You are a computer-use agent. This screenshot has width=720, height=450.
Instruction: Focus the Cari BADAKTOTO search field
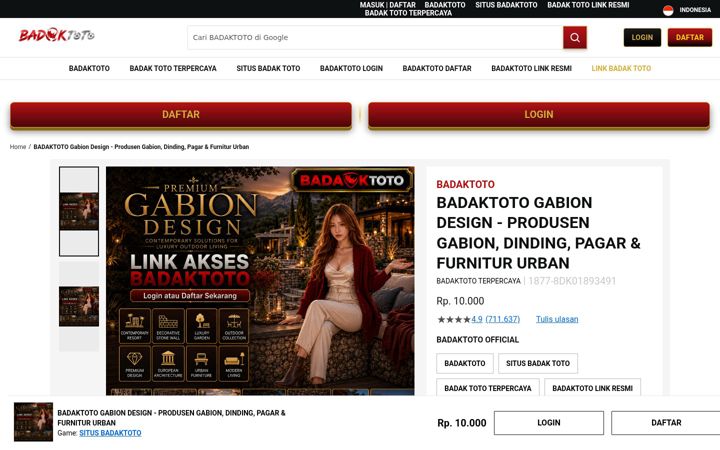pos(375,38)
